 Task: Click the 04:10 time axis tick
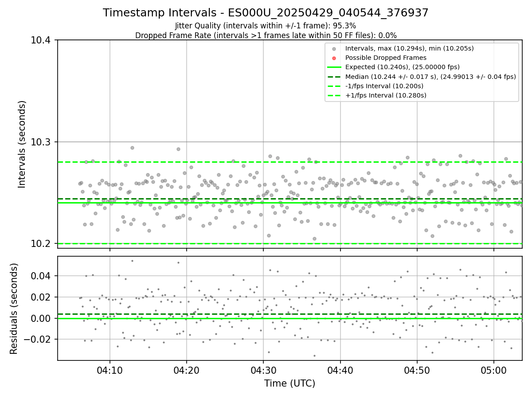(110, 370)
